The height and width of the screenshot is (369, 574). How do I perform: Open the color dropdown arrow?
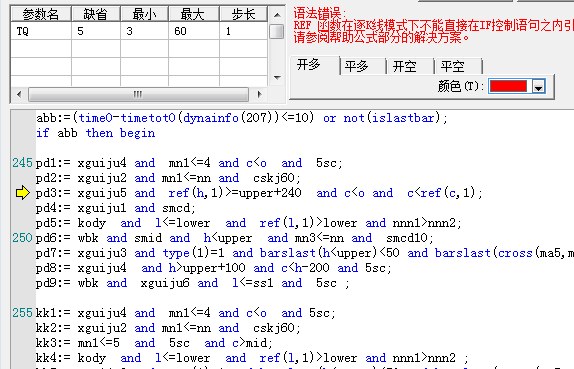538,87
